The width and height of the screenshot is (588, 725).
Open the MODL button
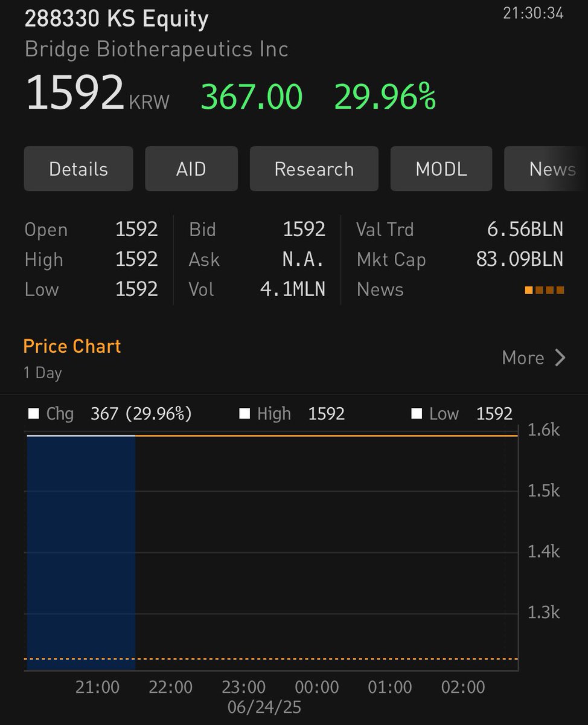point(441,169)
